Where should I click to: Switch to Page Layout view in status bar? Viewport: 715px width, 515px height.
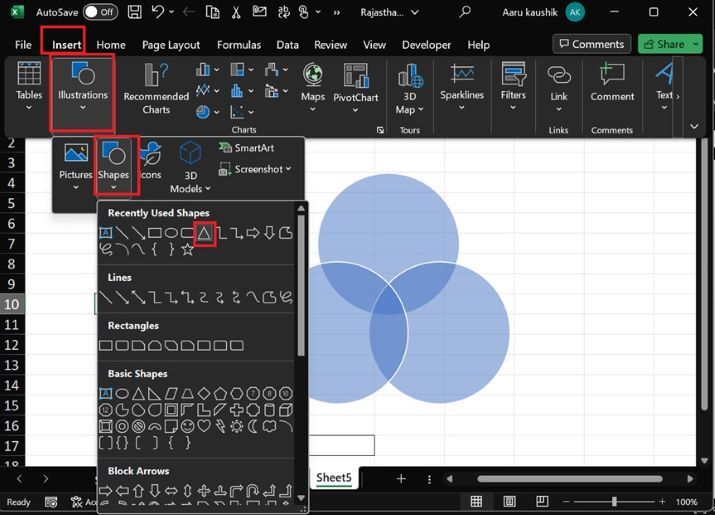coord(509,502)
